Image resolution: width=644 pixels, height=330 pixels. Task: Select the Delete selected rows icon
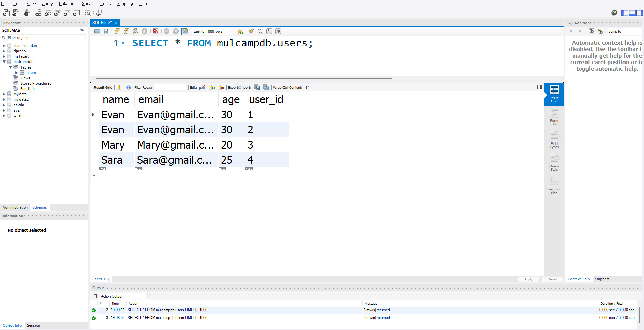221,87
